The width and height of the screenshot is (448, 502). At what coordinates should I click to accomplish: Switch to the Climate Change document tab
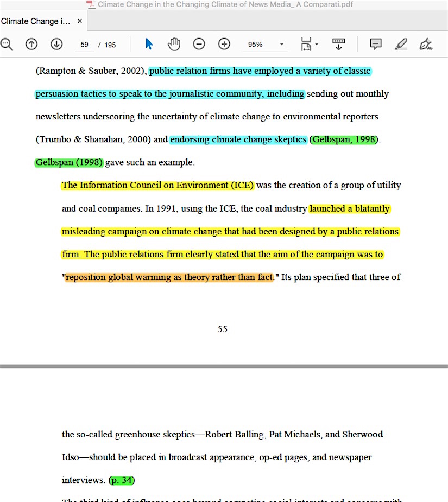point(36,21)
